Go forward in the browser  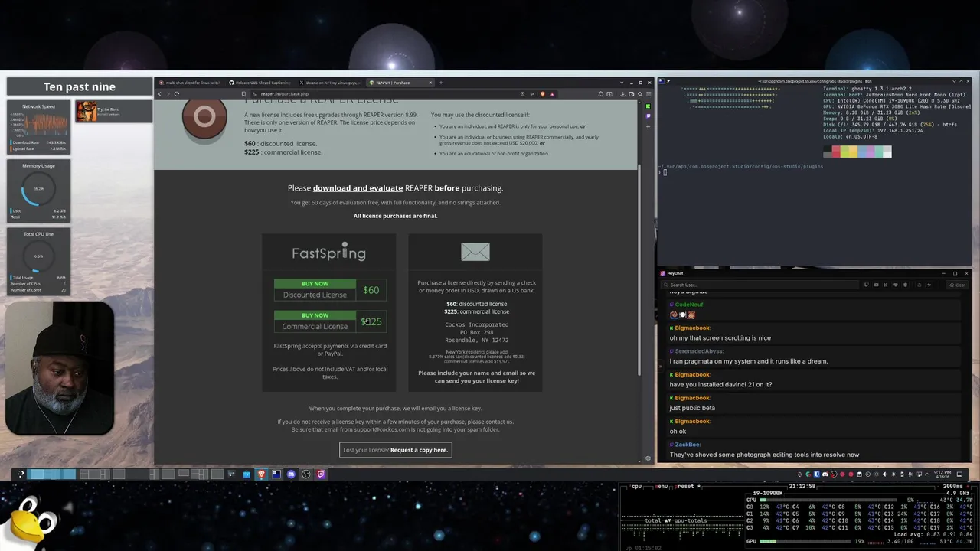(168, 94)
